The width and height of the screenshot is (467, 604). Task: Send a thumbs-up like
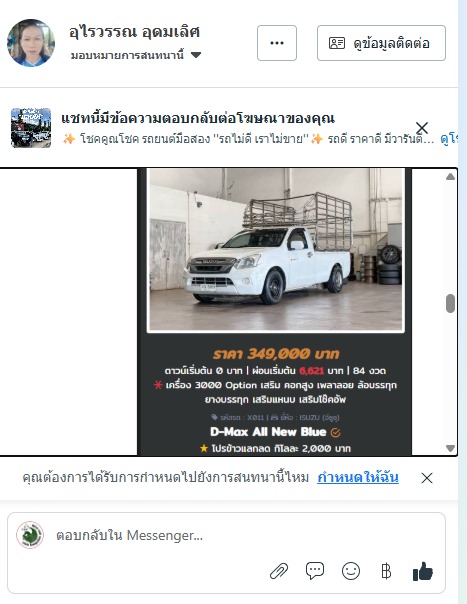tap(423, 571)
